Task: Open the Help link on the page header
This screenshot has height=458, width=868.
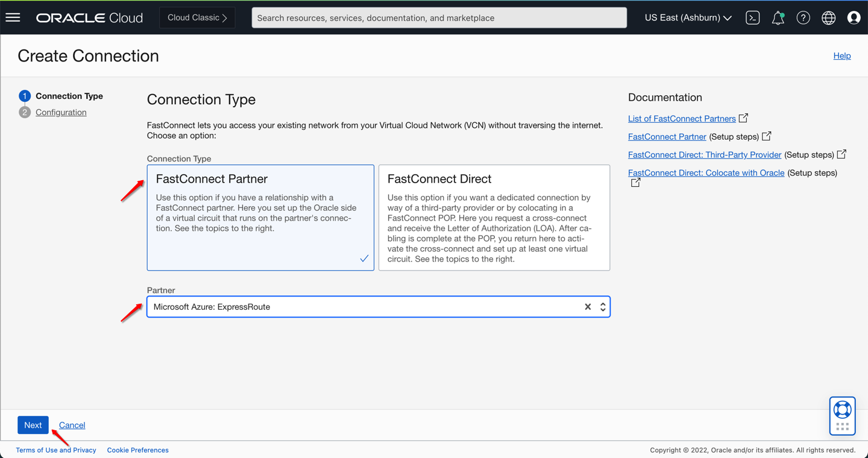Action: pyautogui.click(x=841, y=55)
